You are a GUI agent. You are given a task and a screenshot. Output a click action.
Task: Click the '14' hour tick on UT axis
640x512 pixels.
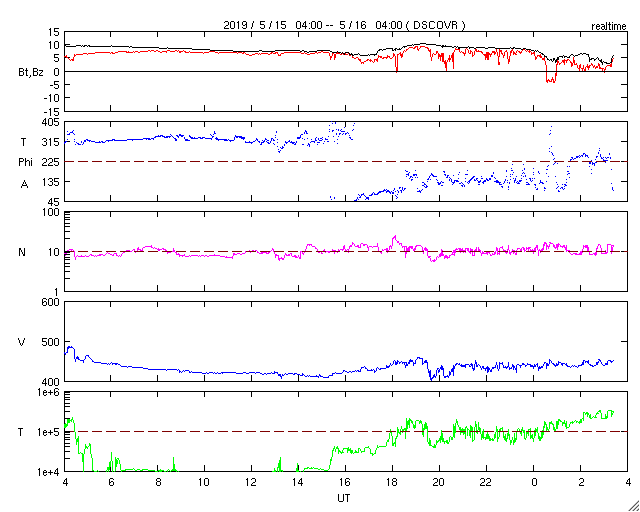(299, 482)
